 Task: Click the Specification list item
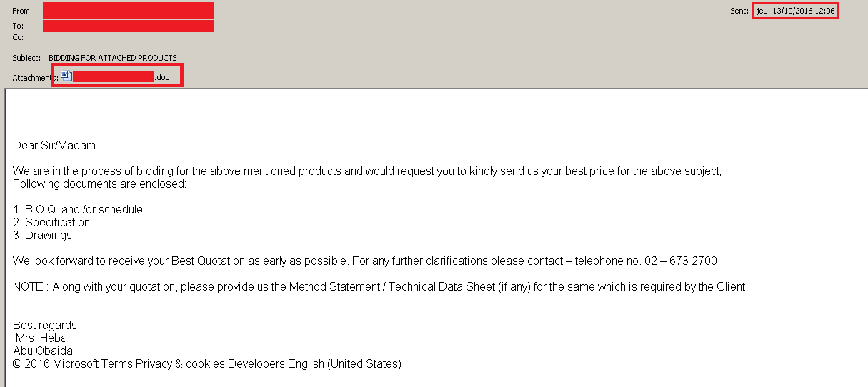[x=51, y=223]
